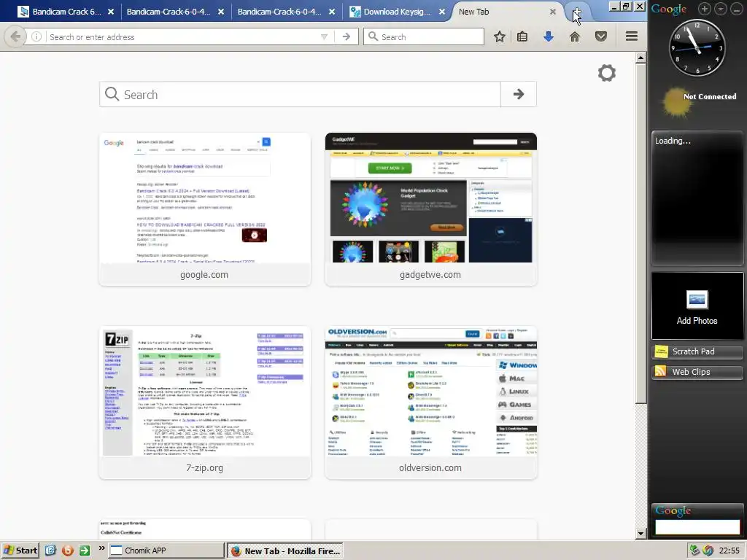Open the Pocket icon

[601, 36]
